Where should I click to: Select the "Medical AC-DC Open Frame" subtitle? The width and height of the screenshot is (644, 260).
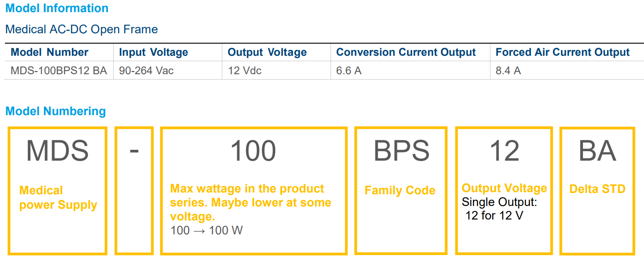pyautogui.click(x=81, y=30)
